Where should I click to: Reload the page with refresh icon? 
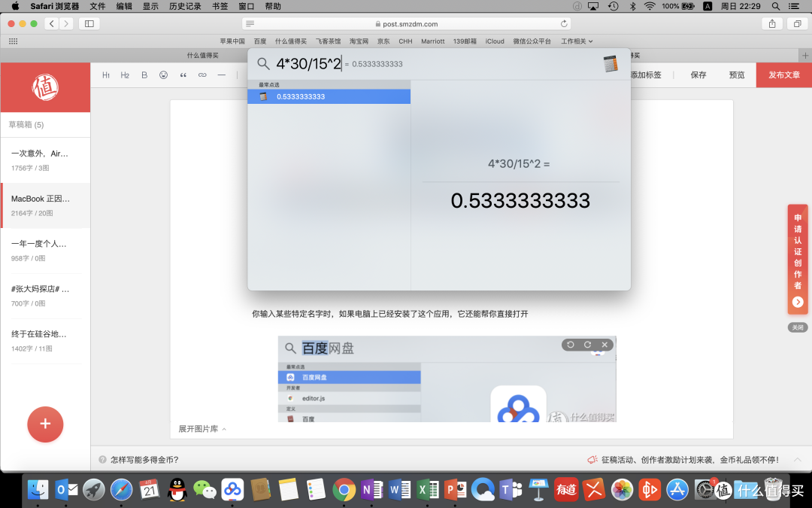point(563,24)
